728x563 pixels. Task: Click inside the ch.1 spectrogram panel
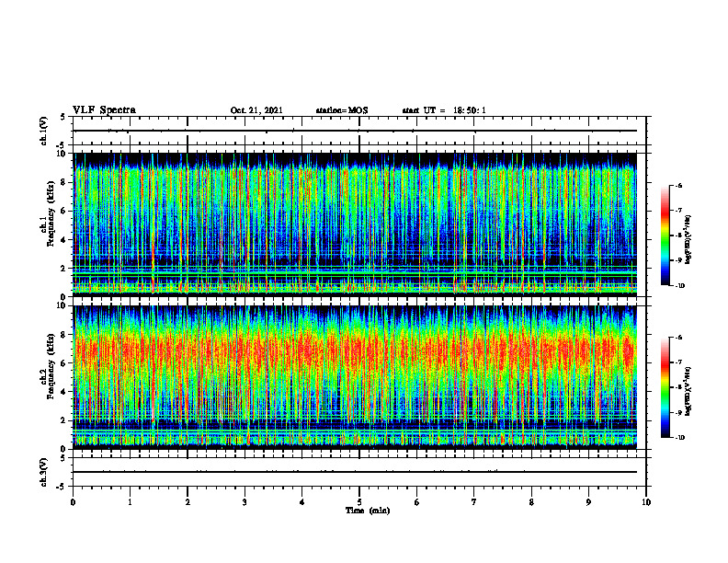(355, 224)
